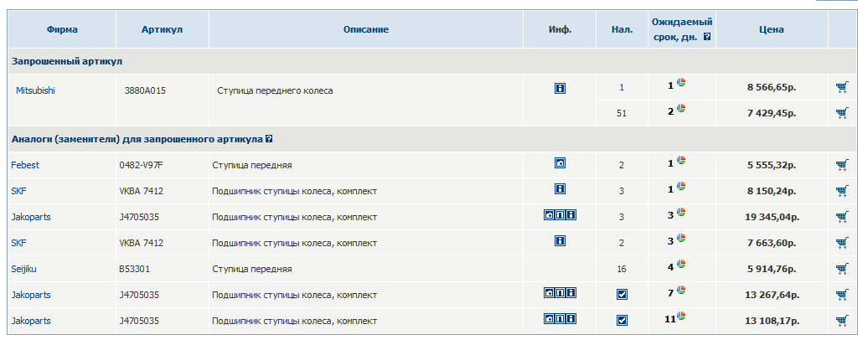The height and width of the screenshot is (345, 868).
Task: Toggle availability checkbox for 13 108,17р. Jakoparts
Action: (x=622, y=320)
